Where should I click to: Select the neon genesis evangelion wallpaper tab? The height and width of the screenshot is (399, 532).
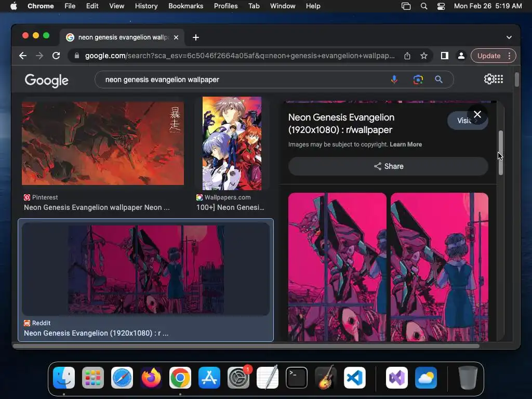point(123,37)
